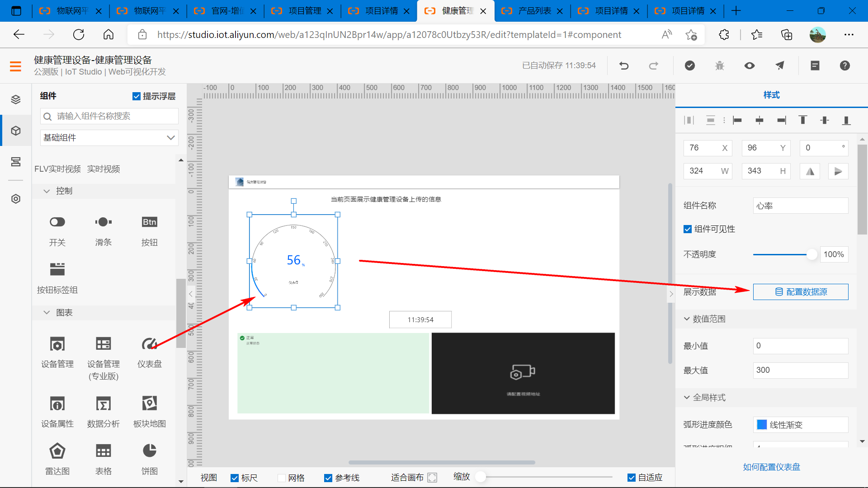
Task: Click the debug bug icon
Action: point(719,66)
